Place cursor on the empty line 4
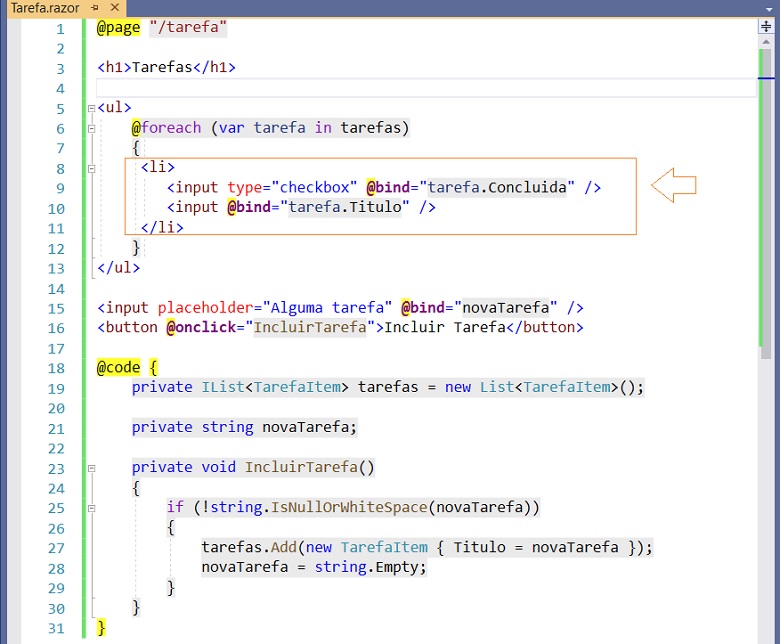 426,89
